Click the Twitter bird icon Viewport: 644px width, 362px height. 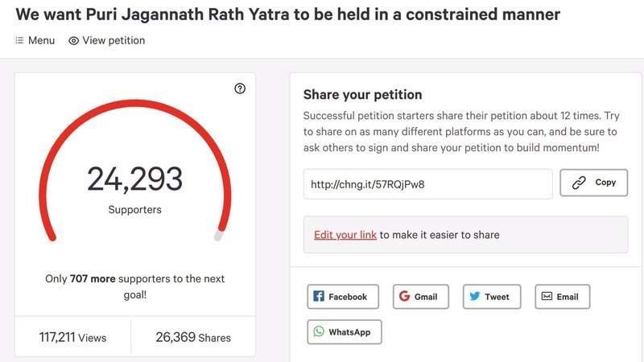pos(475,296)
